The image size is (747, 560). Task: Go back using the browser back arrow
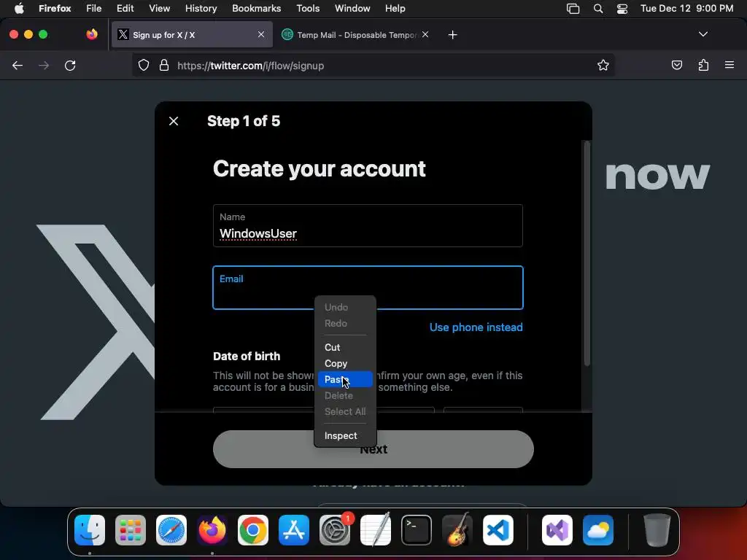pos(18,66)
